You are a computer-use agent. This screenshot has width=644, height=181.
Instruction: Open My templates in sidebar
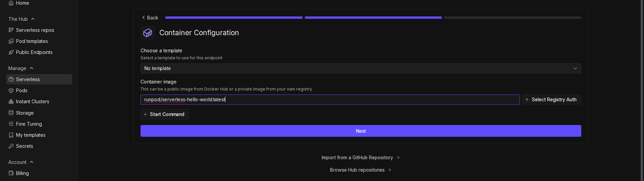[31, 135]
